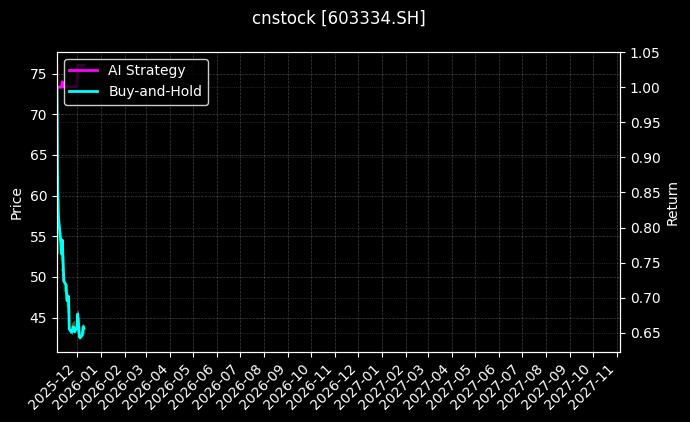The width and height of the screenshot is (690, 422).
Task: Click the 75 price tick label
Action: 37,74
